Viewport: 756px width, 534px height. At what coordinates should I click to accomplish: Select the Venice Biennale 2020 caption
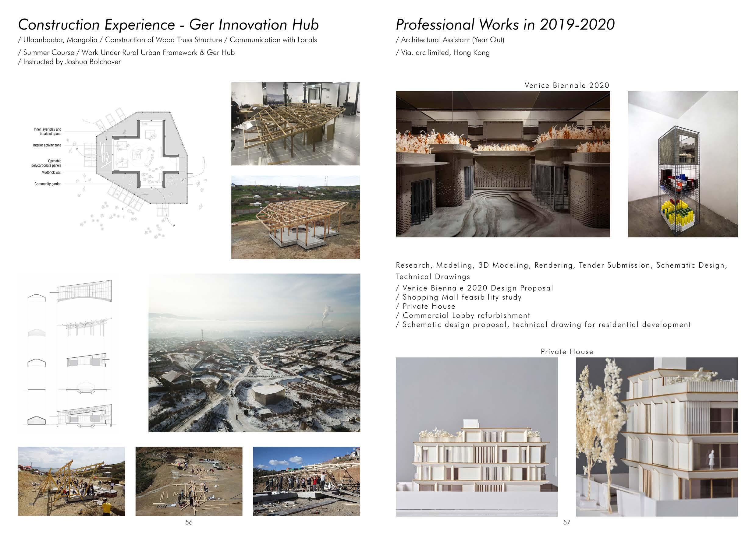(567, 86)
